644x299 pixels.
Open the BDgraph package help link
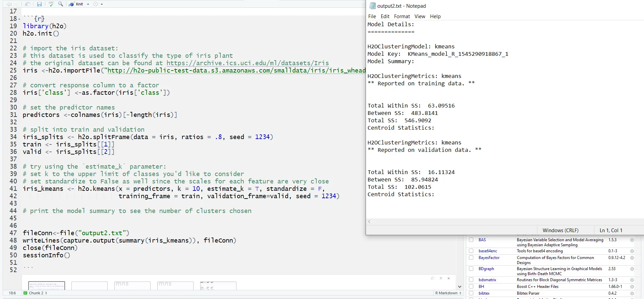pos(486,269)
